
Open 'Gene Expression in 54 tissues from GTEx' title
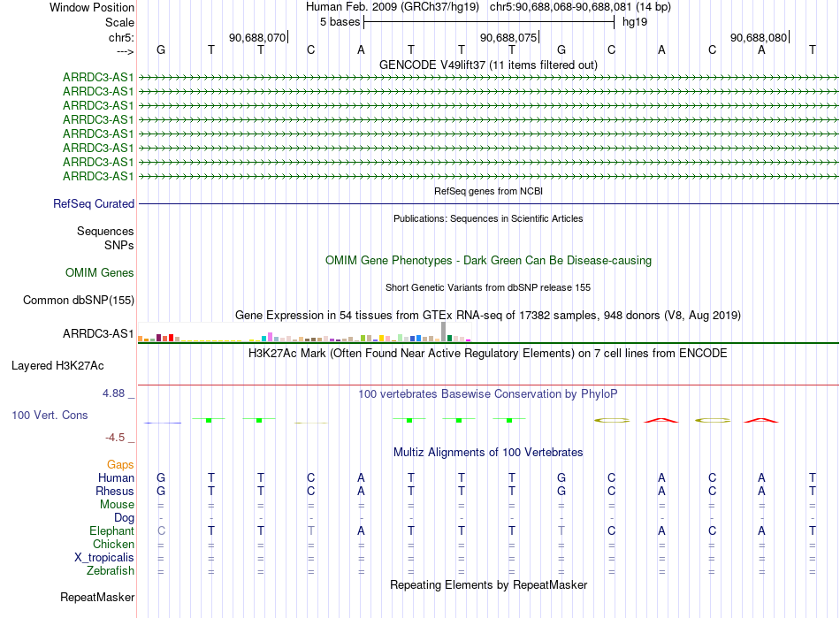click(488, 315)
